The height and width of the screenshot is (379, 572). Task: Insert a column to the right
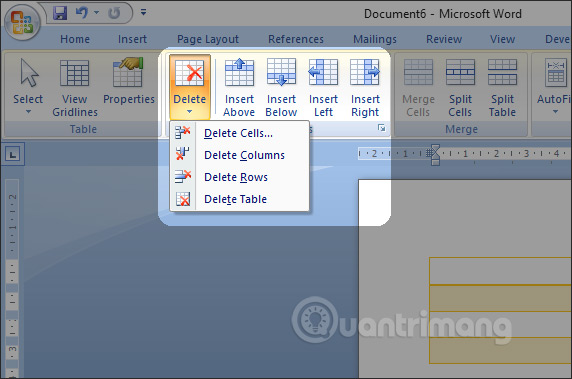pos(365,88)
